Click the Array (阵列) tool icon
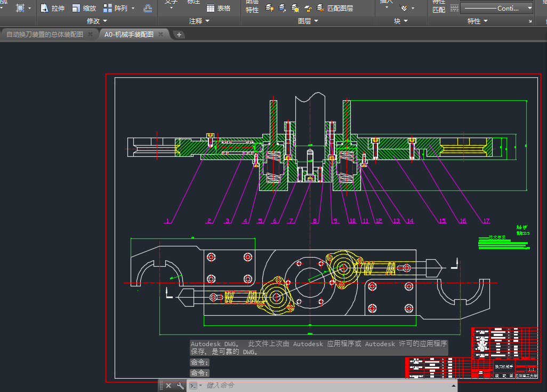Viewport: 547px width, 392px height. point(108,8)
